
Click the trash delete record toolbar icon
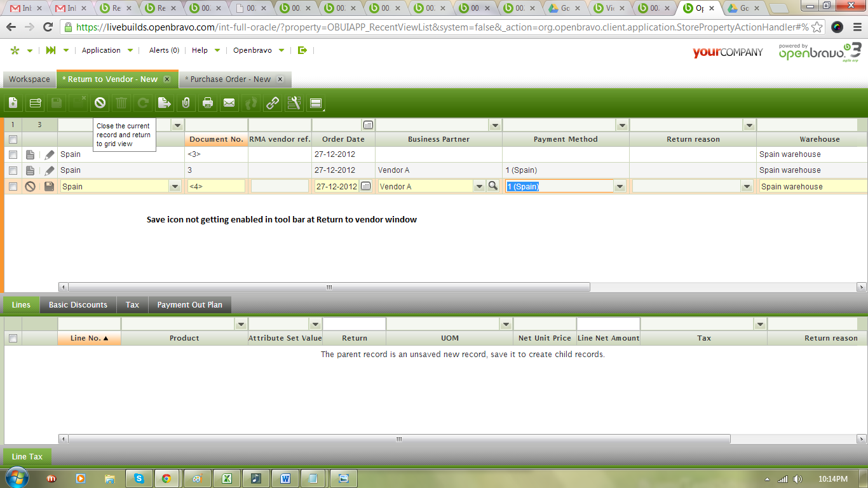coord(121,103)
